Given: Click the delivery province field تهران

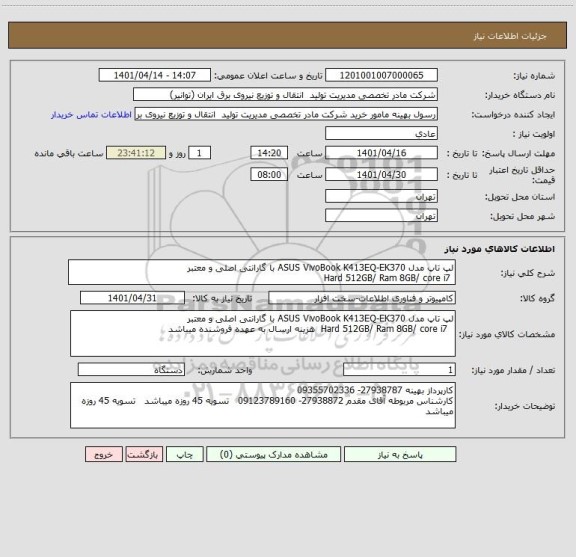Looking at the screenshot, I should [x=381, y=196].
